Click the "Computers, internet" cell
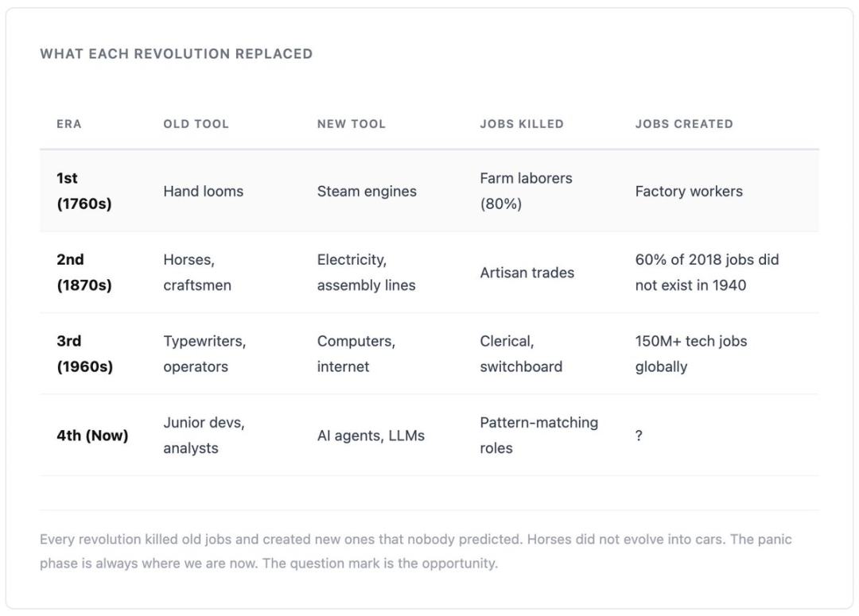Viewport: 859px width, 616px height. [356, 354]
